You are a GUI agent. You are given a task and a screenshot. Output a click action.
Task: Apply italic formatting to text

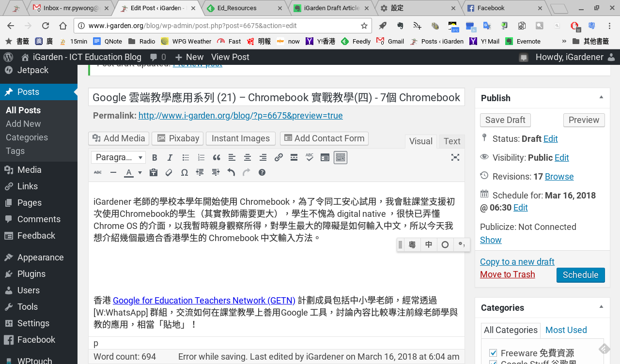[170, 157]
